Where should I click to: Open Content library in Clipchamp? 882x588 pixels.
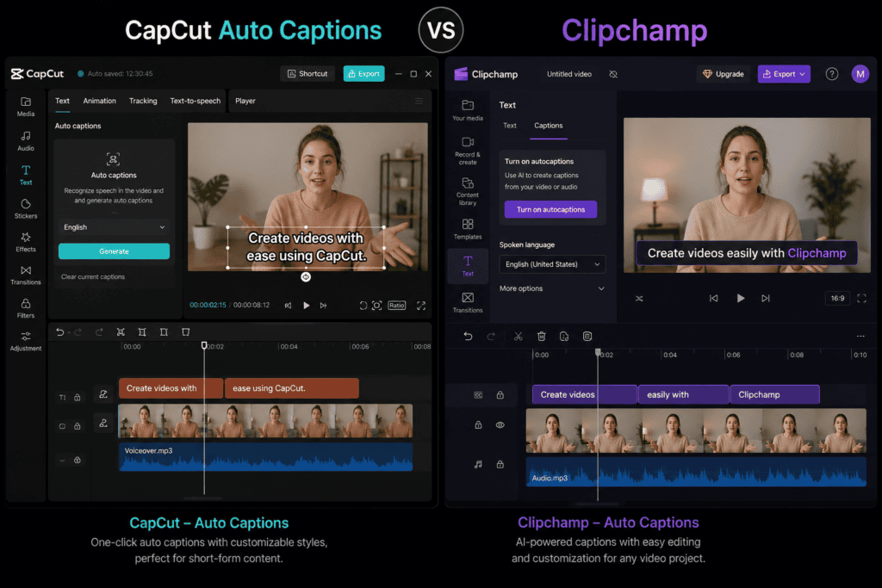468,192
